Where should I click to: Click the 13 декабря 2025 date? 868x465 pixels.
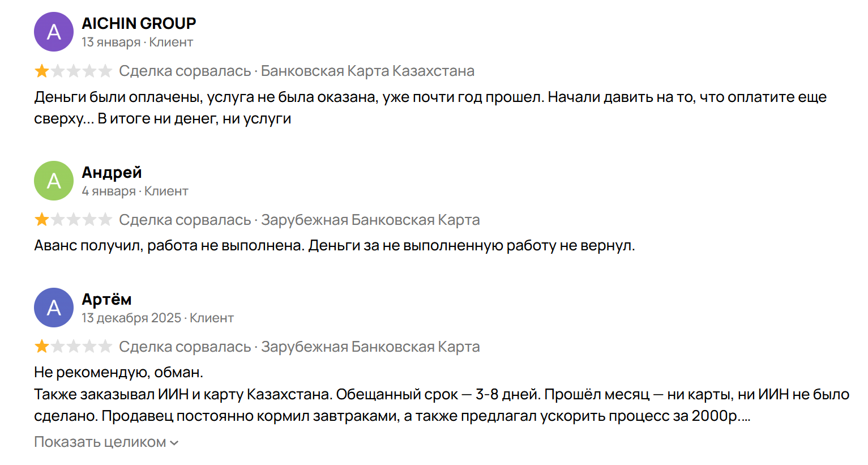point(131,318)
